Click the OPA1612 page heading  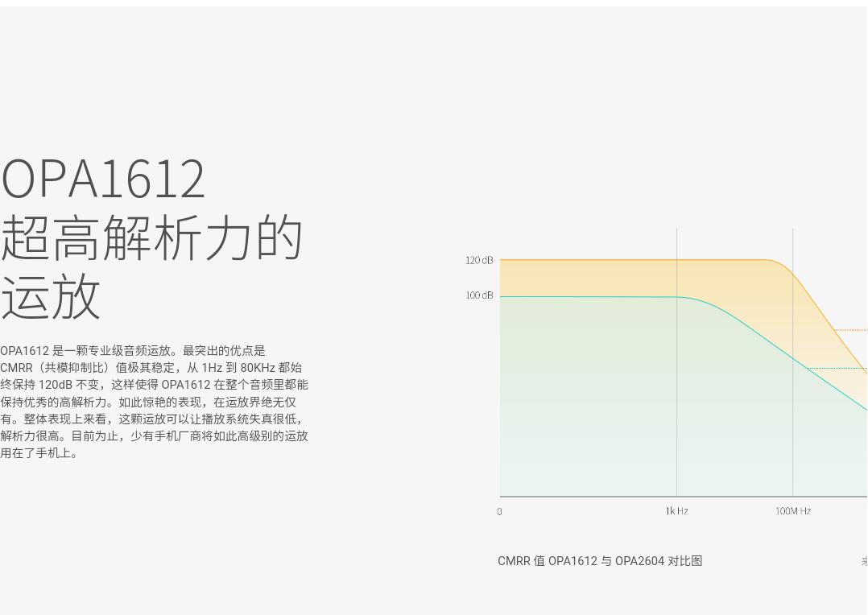(x=105, y=177)
